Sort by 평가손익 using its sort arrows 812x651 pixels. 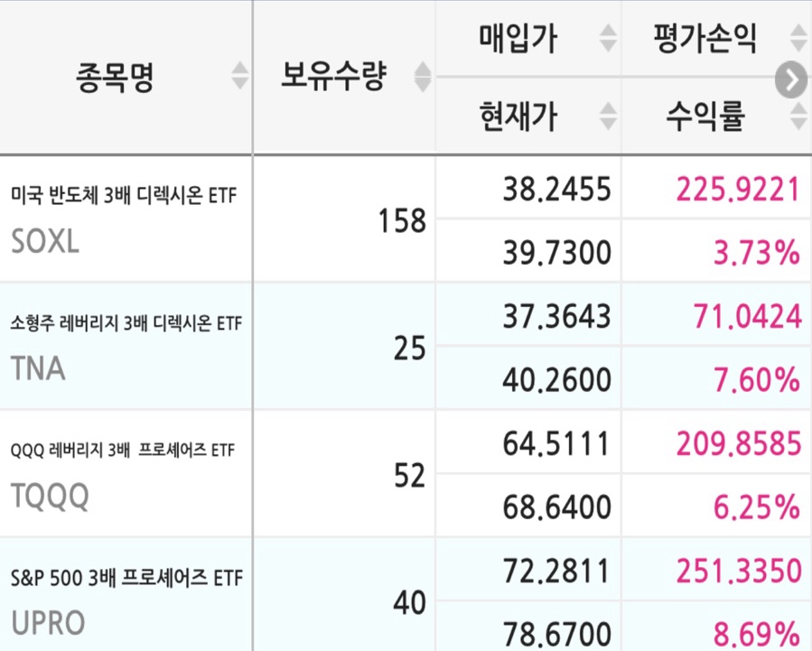(x=798, y=38)
